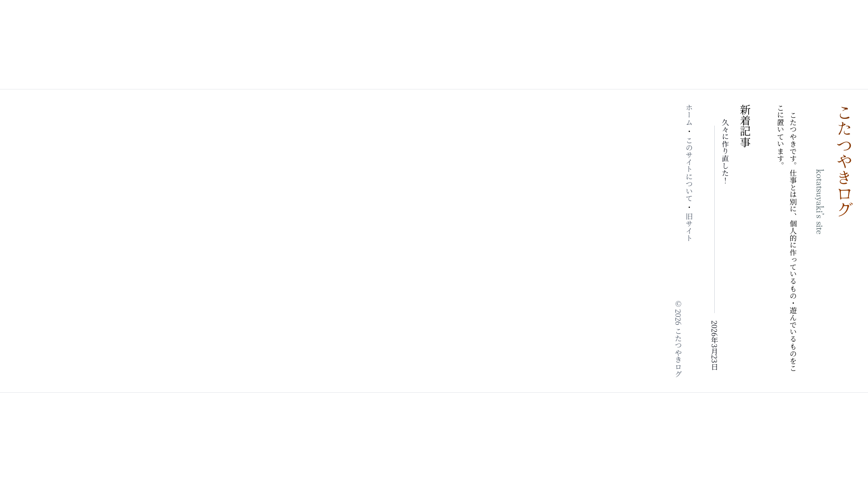Click the © symbol in the footer
This screenshot has width=868, height=488.
coord(678,304)
